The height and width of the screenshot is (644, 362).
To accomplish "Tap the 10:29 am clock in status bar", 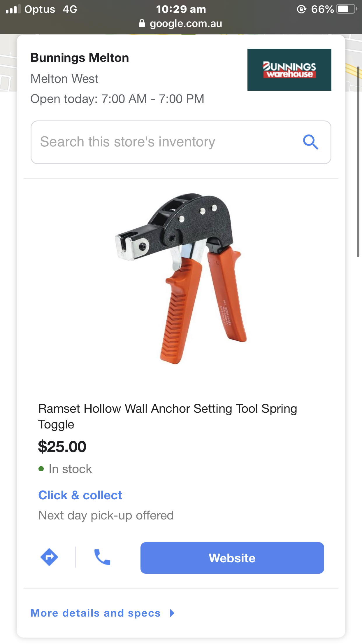I will tap(181, 9).
